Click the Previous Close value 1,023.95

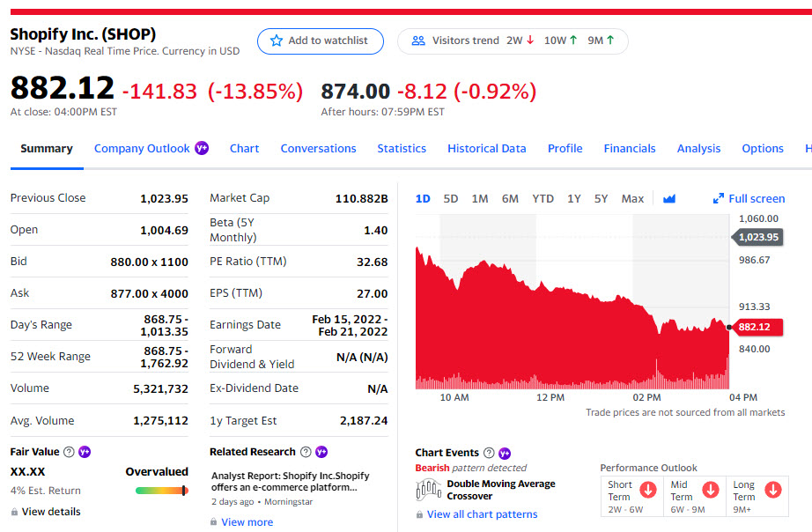pos(164,198)
